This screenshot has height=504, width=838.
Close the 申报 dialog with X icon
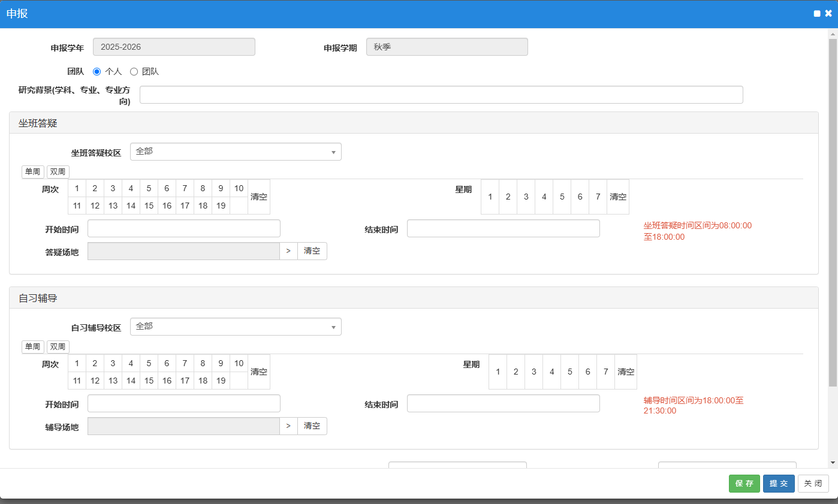[828, 14]
